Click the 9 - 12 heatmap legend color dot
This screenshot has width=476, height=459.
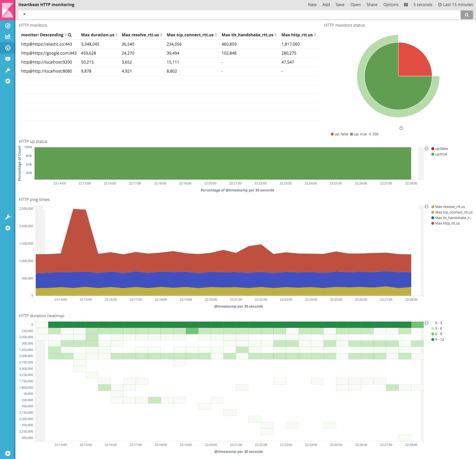click(433, 340)
